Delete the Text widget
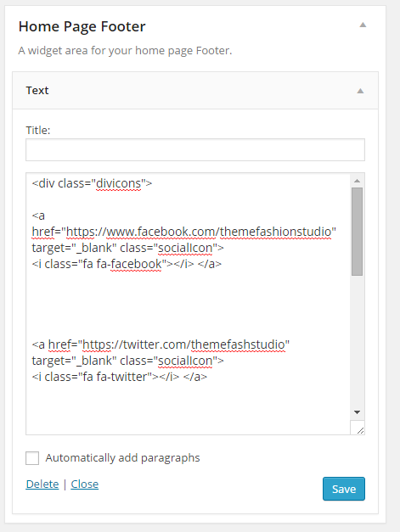The height and width of the screenshot is (532, 400). (x=42, y=484)
